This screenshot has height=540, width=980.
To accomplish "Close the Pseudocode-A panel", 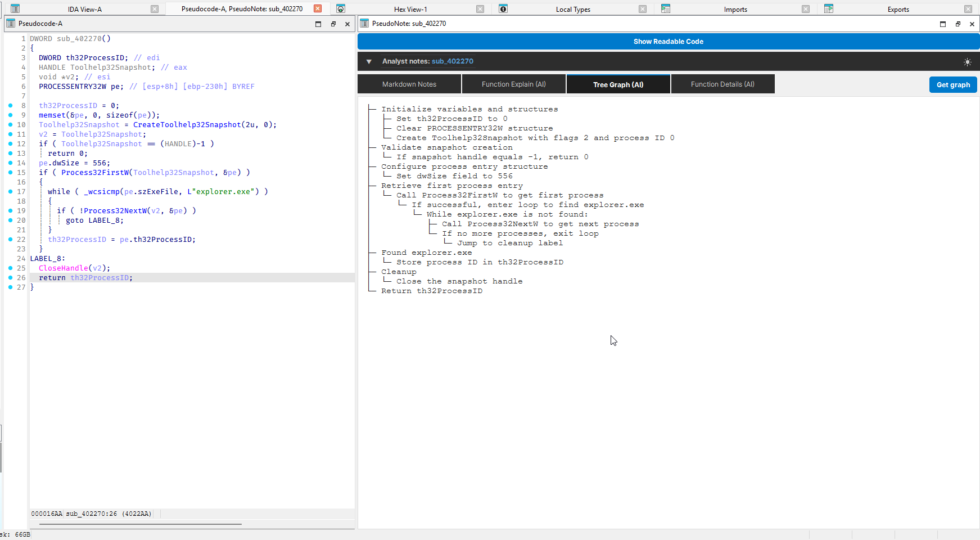I will tap(347, 24).
